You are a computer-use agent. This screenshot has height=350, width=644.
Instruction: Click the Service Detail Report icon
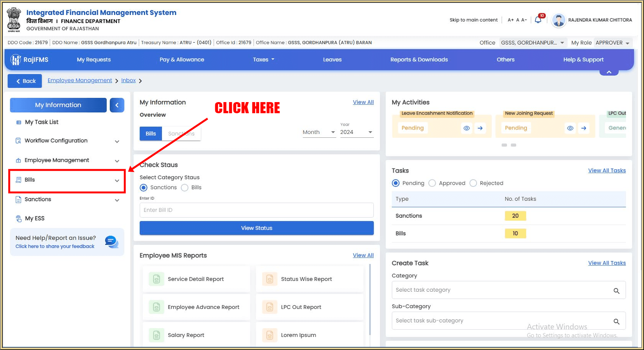click(x=156, y=279)
